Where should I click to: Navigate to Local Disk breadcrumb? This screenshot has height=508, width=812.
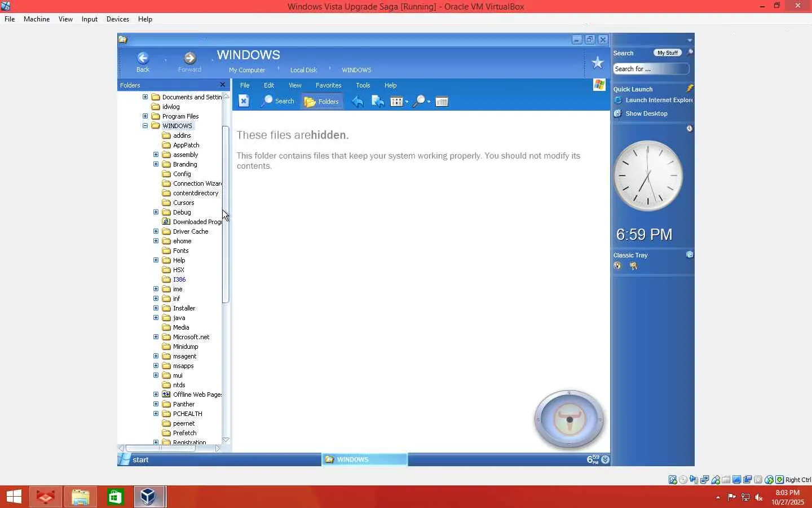click(303, 70)
